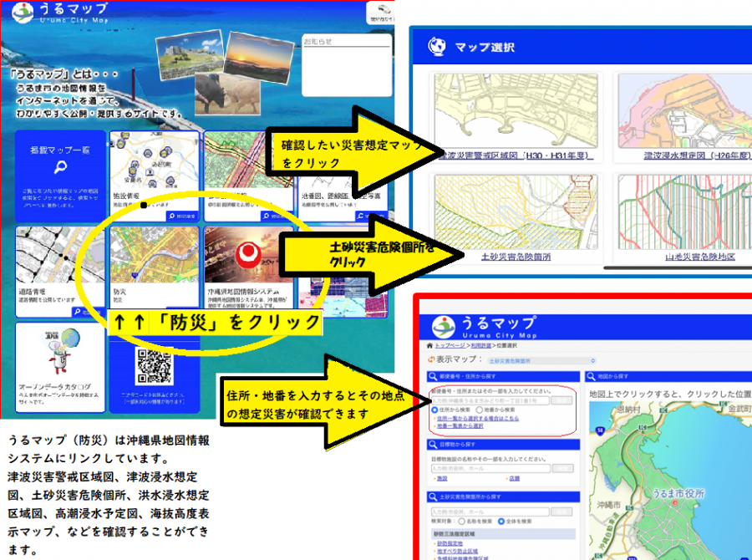The width and height of the screenshot is (752, 560).
Task: Open the 表示マップ dropdown
Action: click(541, 361)
